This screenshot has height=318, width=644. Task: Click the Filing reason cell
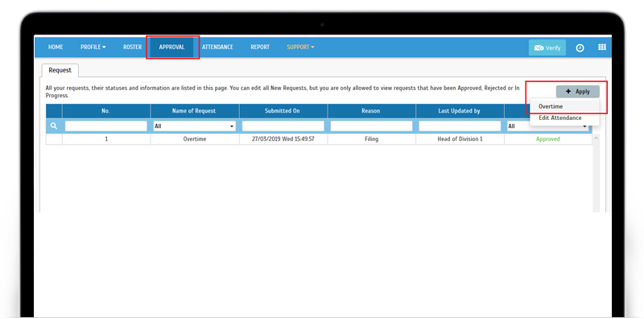click(x=371, y=139)
